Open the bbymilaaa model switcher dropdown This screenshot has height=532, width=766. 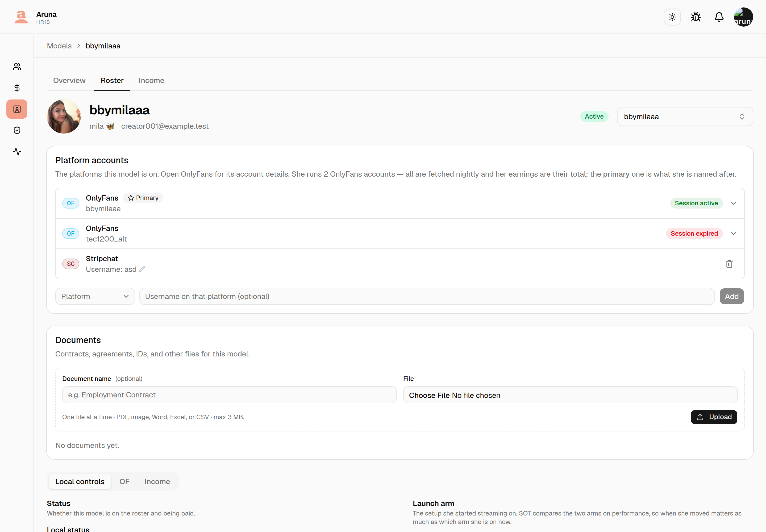685,117
